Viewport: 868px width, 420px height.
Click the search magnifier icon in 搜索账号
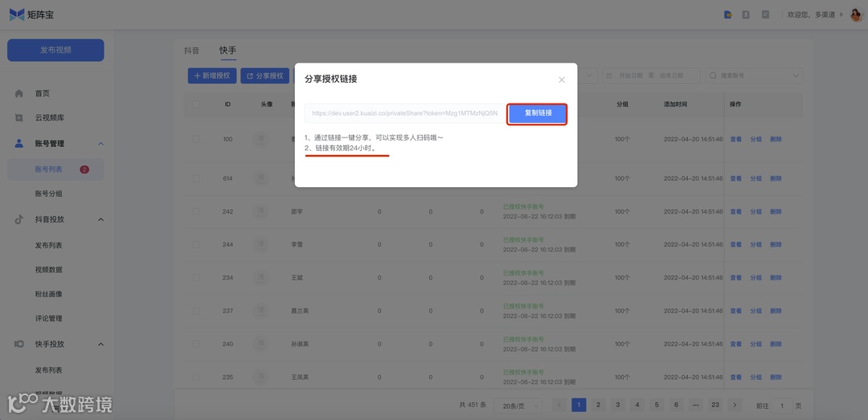pyautogui.click(x=713, y=75)
